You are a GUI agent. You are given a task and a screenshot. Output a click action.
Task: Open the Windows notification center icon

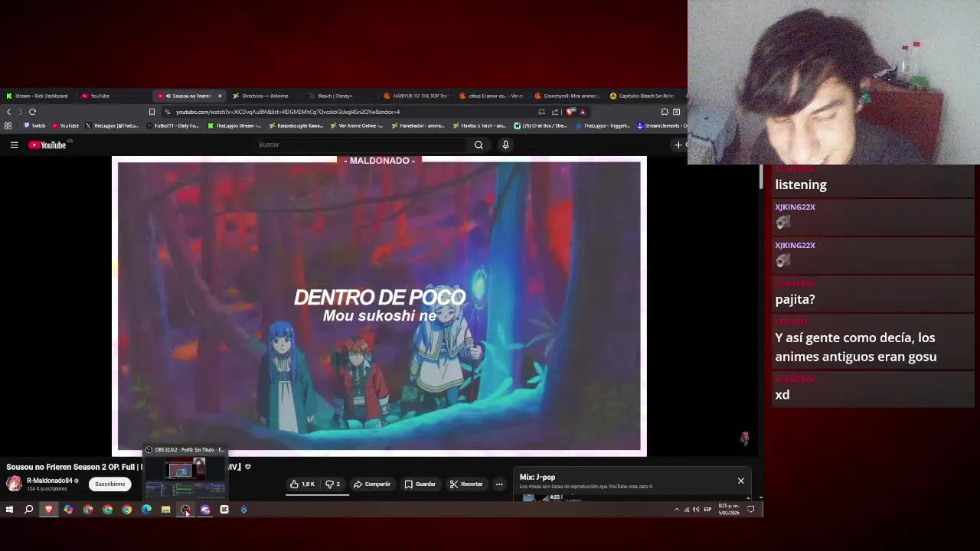click(x=751, y=510)
